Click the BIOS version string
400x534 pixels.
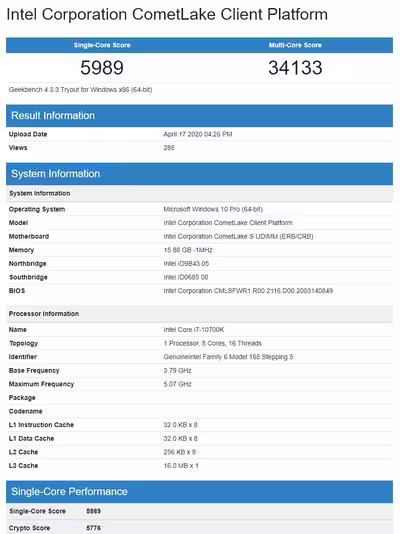point(248,291)
